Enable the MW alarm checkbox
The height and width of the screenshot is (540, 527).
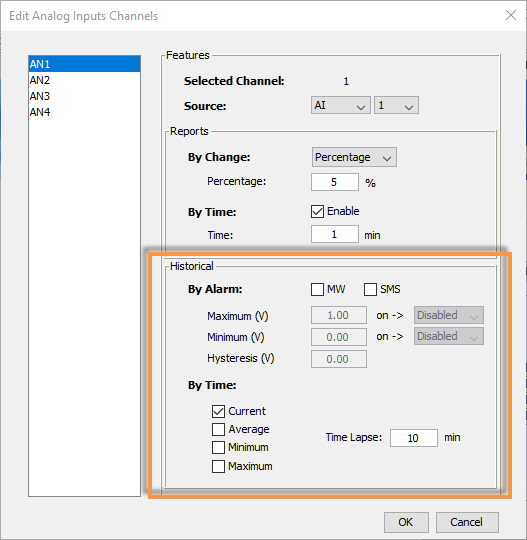point(317,289)
